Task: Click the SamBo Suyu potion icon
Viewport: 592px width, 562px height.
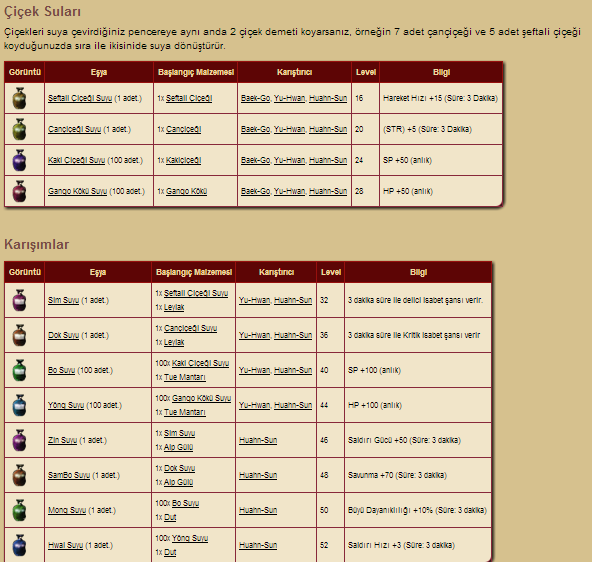Action: pos(19,475)
